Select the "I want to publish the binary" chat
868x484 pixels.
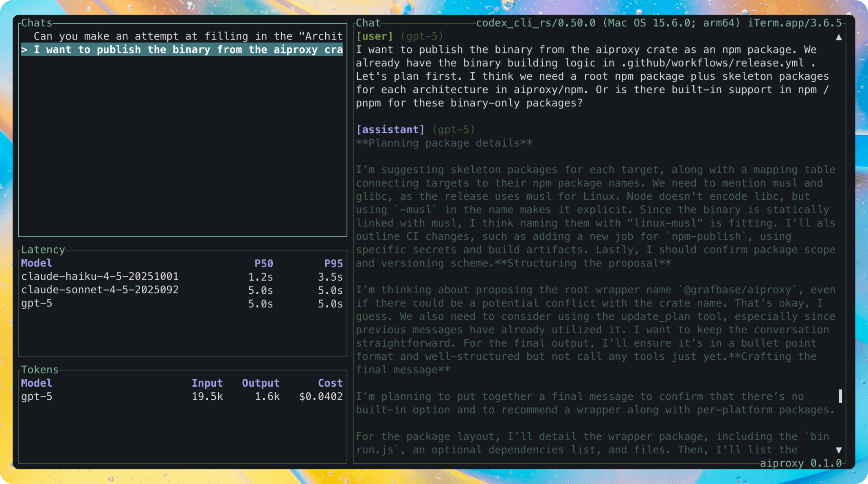point(182,49)
